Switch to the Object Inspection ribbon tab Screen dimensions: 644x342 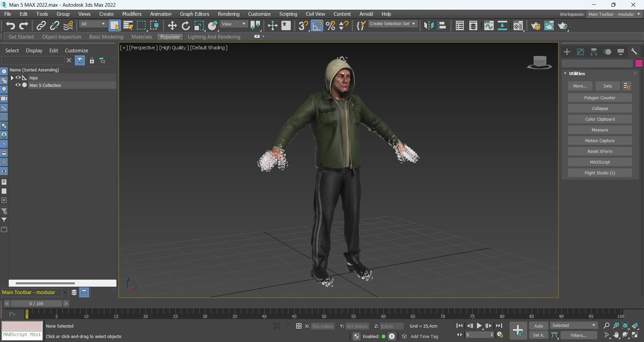[x=62, y=37]
